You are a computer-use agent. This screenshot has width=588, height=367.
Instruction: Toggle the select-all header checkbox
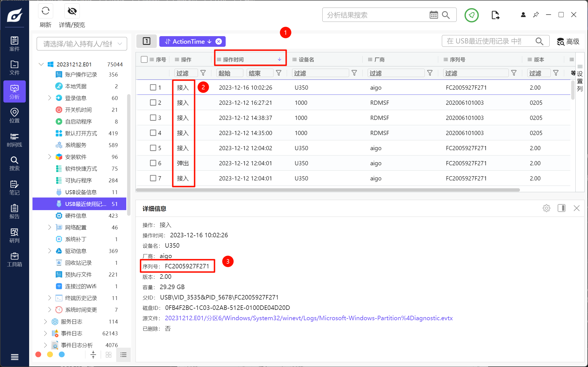[144, 59]
